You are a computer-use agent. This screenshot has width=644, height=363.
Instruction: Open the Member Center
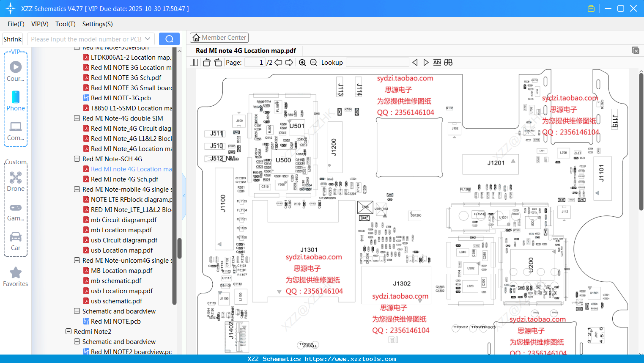click(219, 38)
